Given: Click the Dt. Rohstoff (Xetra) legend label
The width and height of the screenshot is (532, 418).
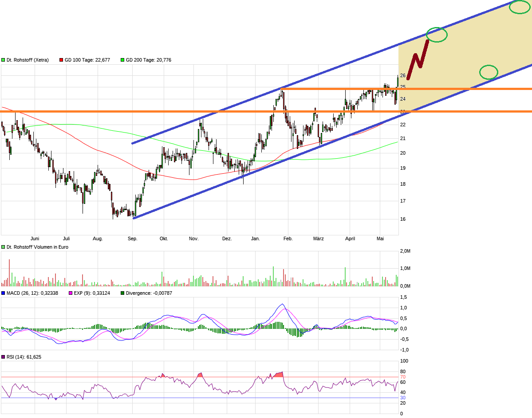Looking at the screenshot, I should click(28, 60).
